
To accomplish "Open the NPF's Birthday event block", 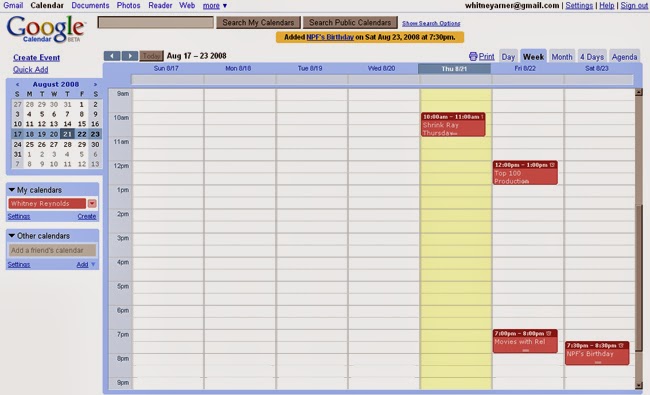I will (597, 353).
